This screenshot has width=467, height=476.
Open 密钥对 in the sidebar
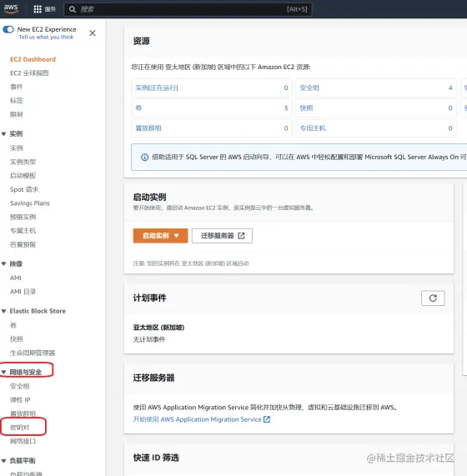(19, 428)
